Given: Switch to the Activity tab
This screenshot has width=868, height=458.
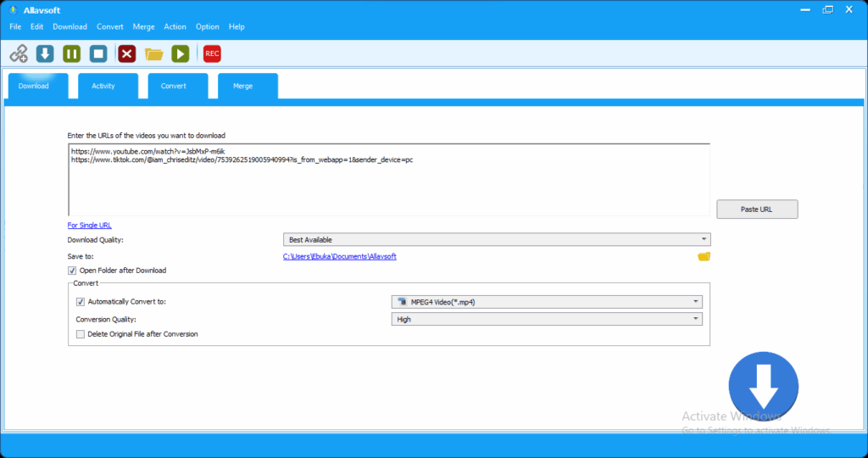Looking at the screenshot, I should (103, 87).
